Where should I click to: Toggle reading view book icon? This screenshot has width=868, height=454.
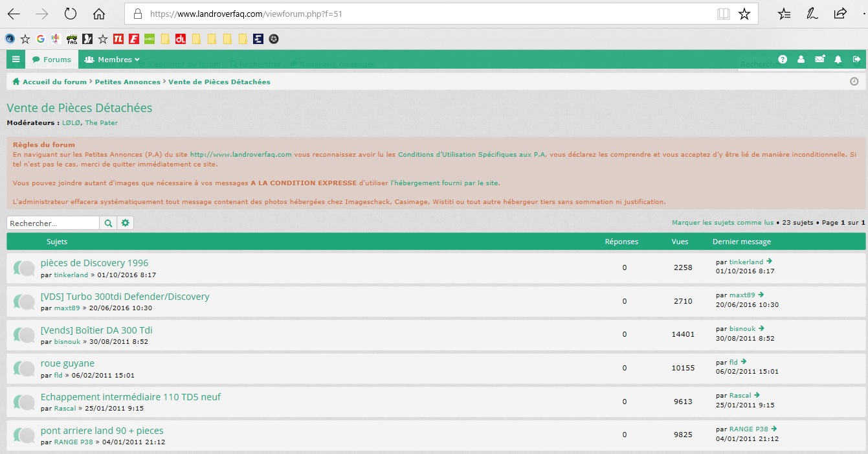tap(723, 14)
